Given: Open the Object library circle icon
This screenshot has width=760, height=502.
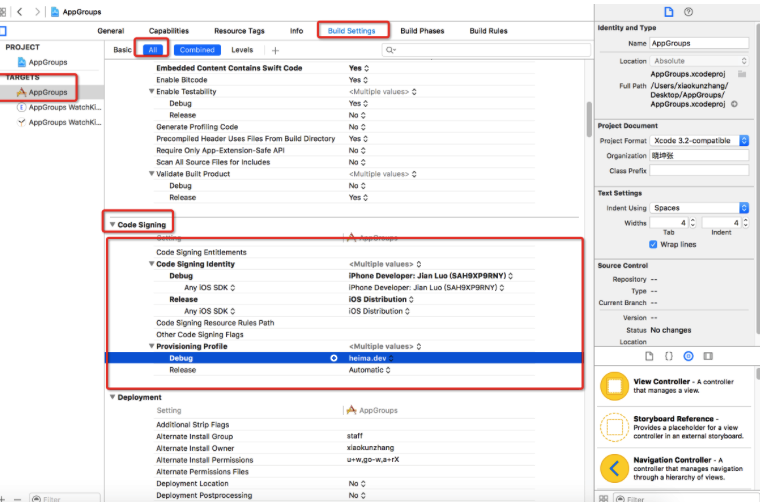Looking at the screenshot, I should [x=688, y=356].
